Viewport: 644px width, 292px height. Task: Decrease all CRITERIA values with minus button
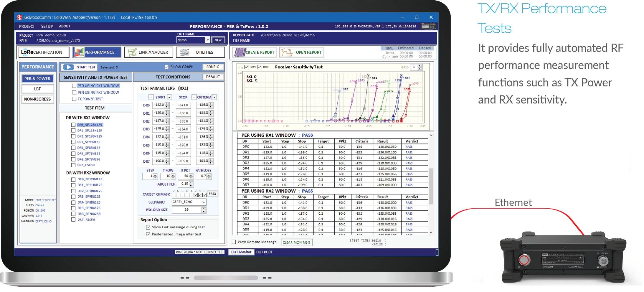194,97
